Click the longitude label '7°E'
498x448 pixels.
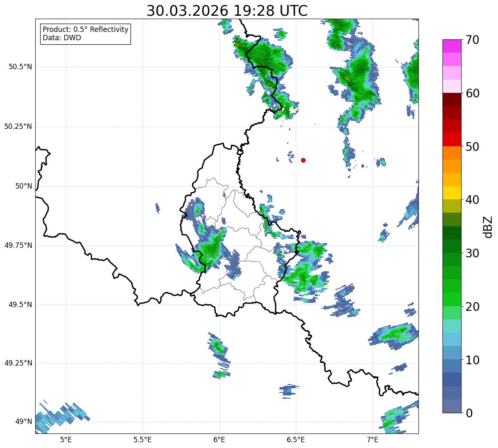[x=372, y=439]
